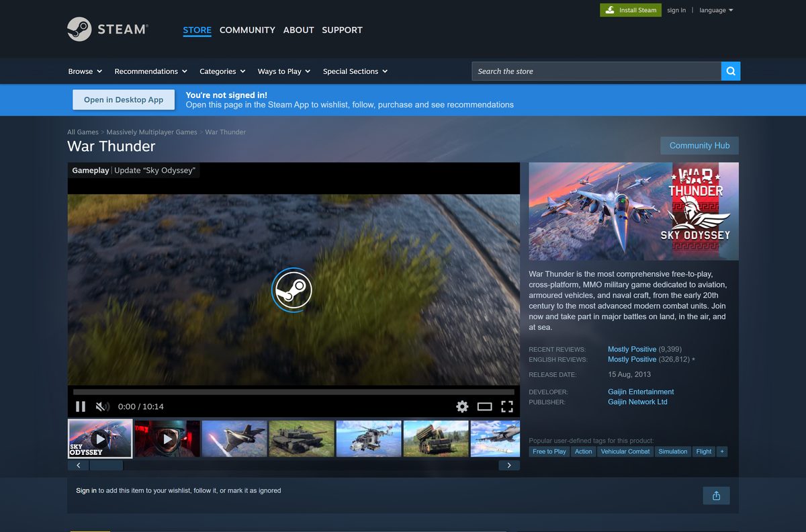Go to the STORE tab
The image size is (806, 532).
197,30
